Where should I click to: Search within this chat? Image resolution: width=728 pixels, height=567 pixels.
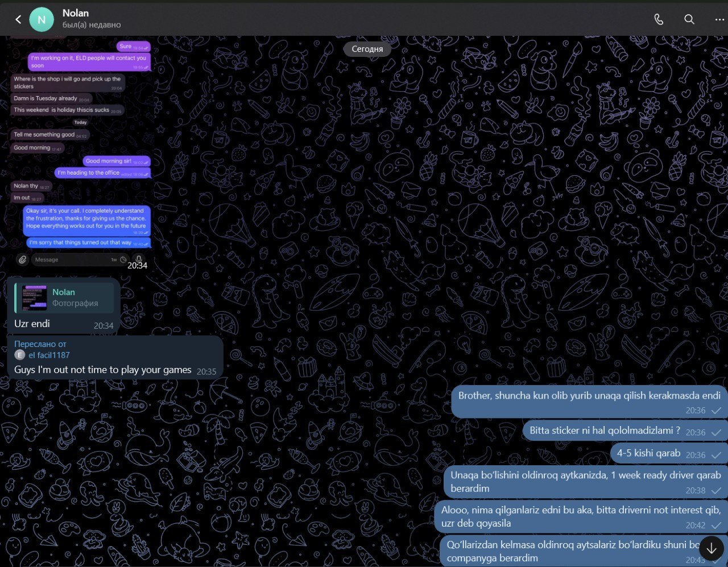[689, 19]
